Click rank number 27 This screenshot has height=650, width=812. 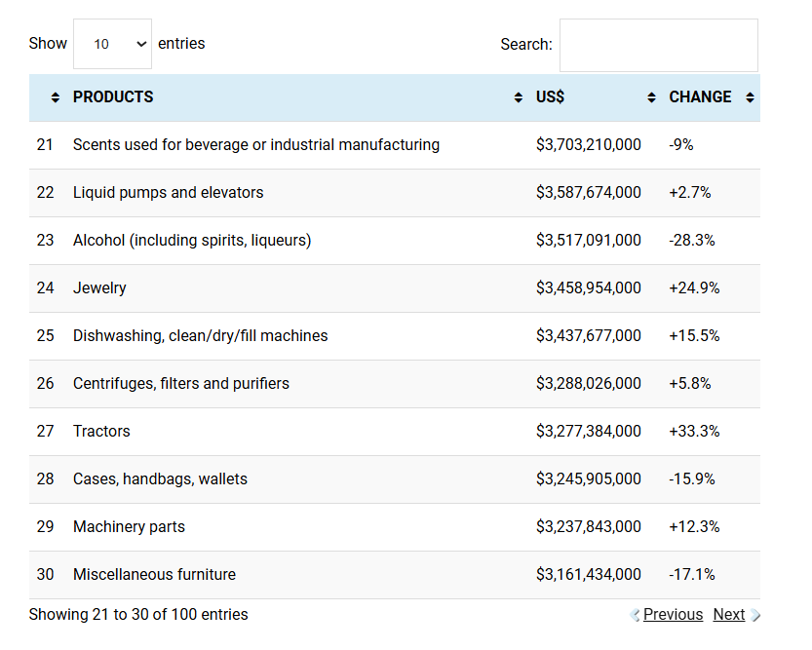(45, 431)
